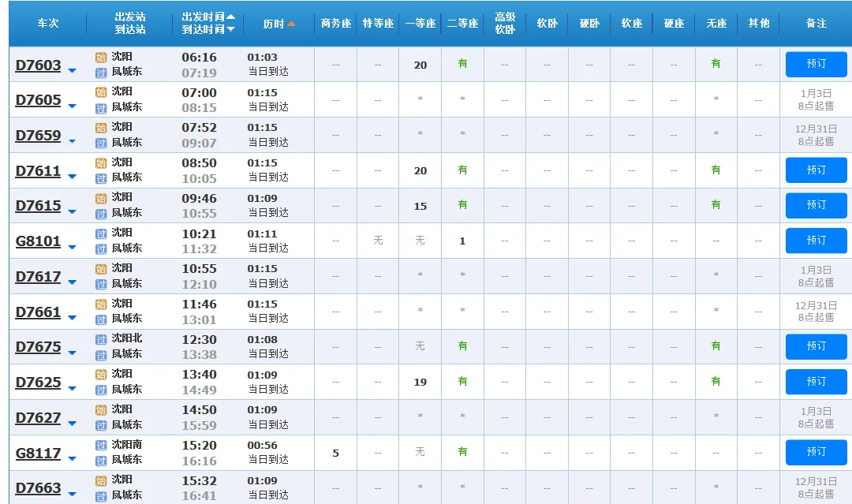The width and height of the screenshot is (852, 504).
Task: Click the 过 badge beside 凤城东 on D7603 row
Action: 101,73
